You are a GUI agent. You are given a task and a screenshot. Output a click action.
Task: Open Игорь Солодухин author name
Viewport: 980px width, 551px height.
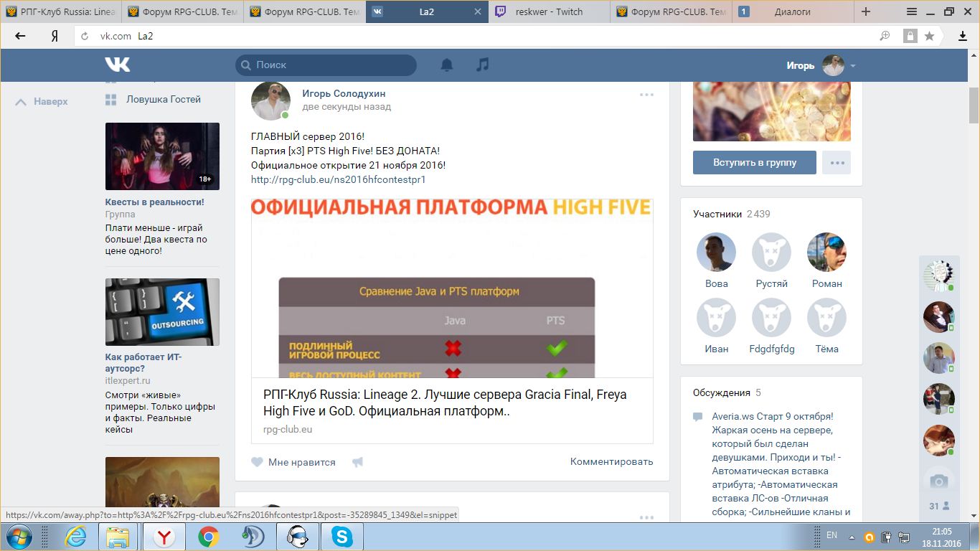[x=344, y=93]
